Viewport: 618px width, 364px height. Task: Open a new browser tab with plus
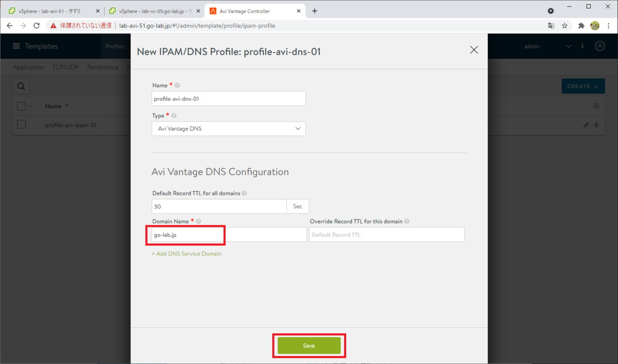tap(315, 11)
